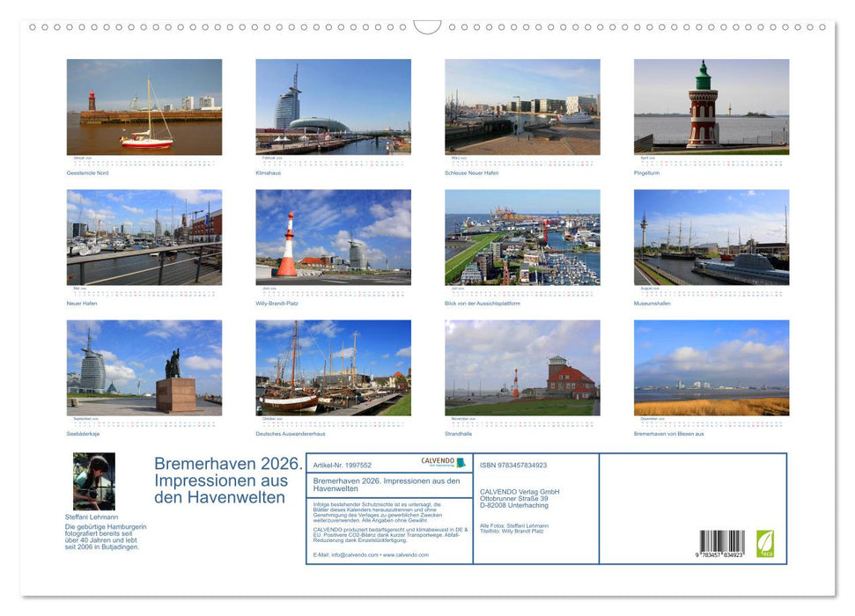Image resolution: width=855 pixels, height=616 pixels.
Task: Click the Bremerhaven von Blexen aus caption
Action: 667,433
